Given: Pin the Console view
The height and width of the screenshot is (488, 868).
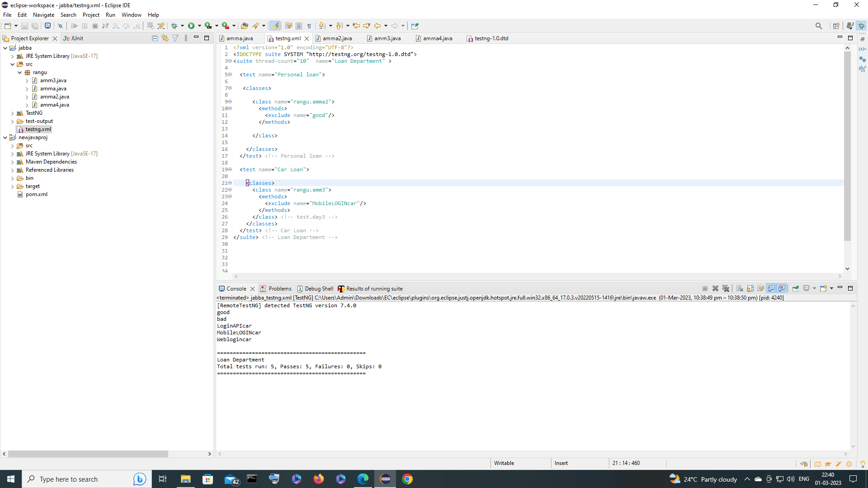Looking at the screenshot, I should 796,288.
